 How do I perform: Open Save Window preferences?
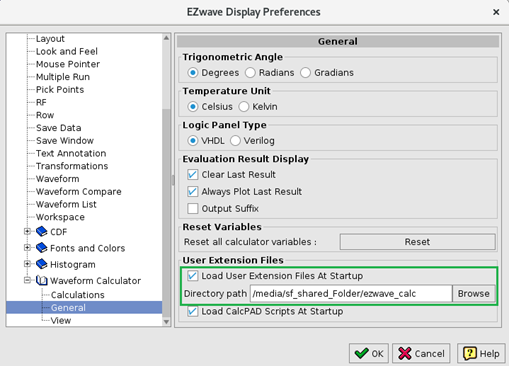(65, 141)
